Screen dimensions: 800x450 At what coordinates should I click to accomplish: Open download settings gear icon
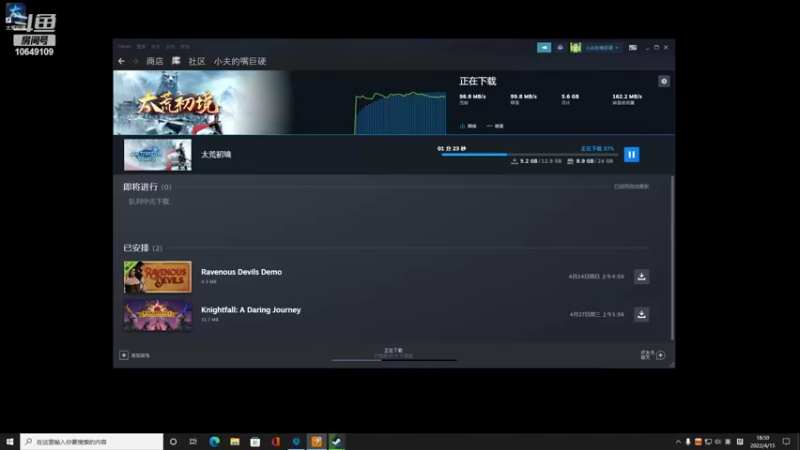(x=664, y=81)
